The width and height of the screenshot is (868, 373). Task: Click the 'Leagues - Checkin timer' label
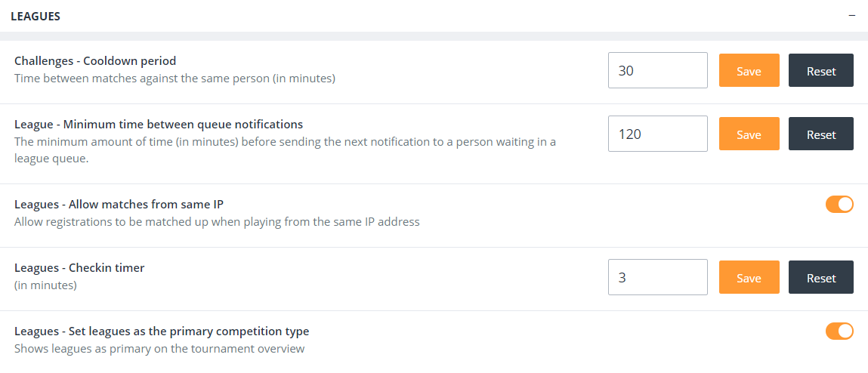[79, 267]
